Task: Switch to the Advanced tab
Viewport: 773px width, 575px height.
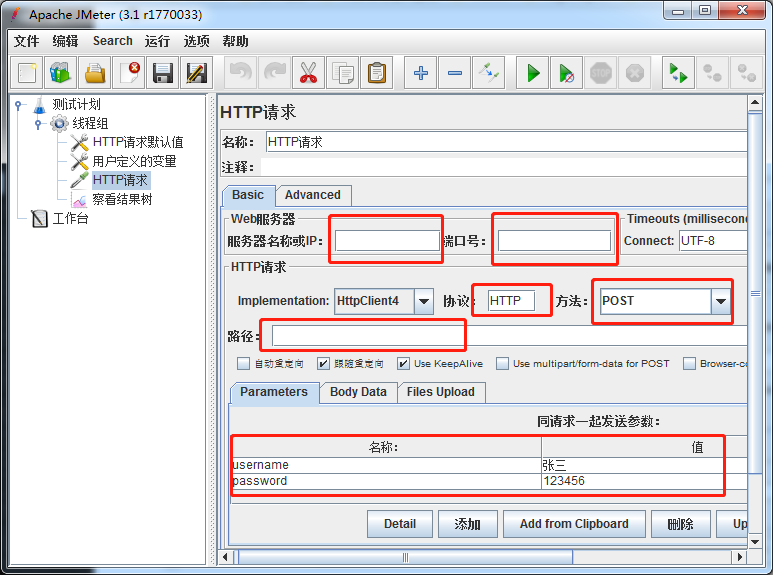Action: coord(313,195)
